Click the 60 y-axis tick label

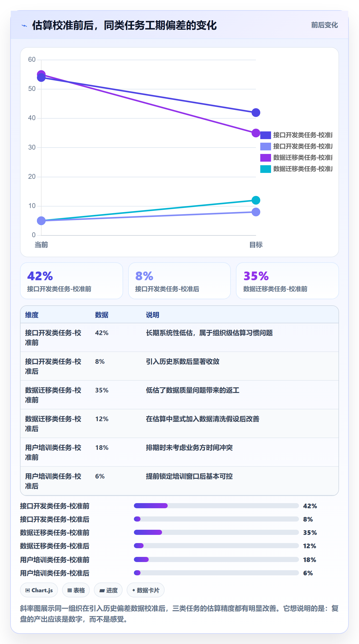(x=32, y=59)
